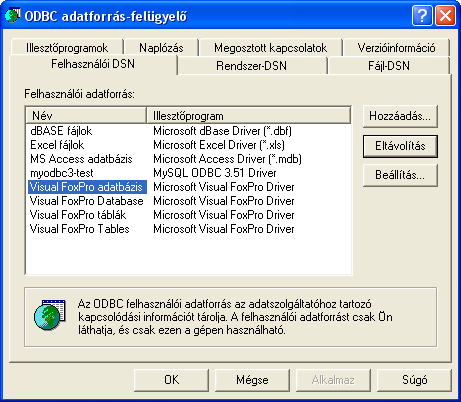This screenshot has width=461, height=402.
Task: Sort by the Illesztőprogram column header
Action: pyautogui.click(x=249, y=116)
